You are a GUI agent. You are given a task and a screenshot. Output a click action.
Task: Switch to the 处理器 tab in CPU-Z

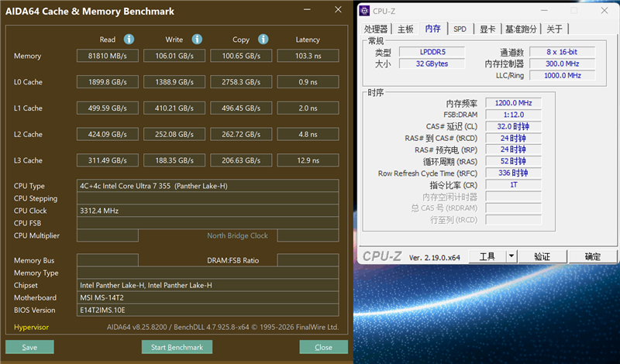tap(376, 29)
